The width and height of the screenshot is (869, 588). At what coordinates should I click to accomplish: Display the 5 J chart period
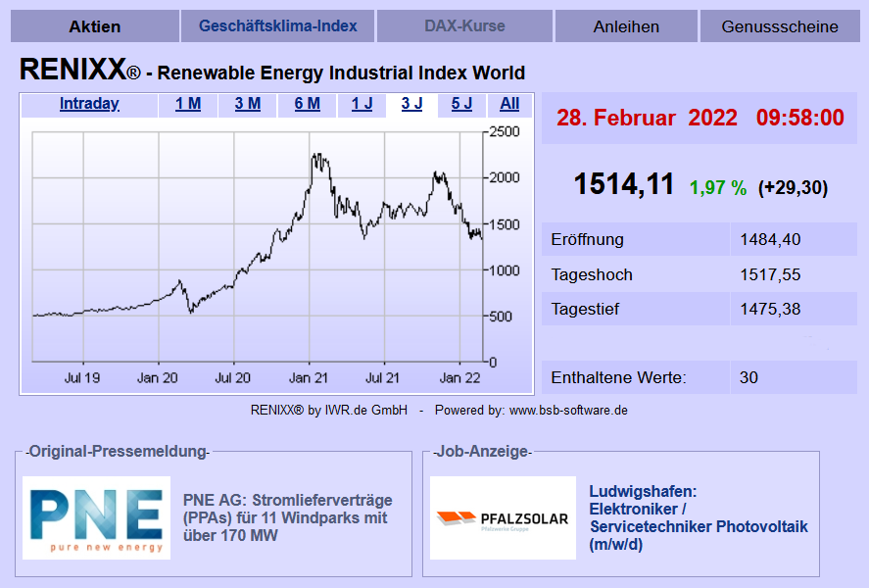point(461,104)
